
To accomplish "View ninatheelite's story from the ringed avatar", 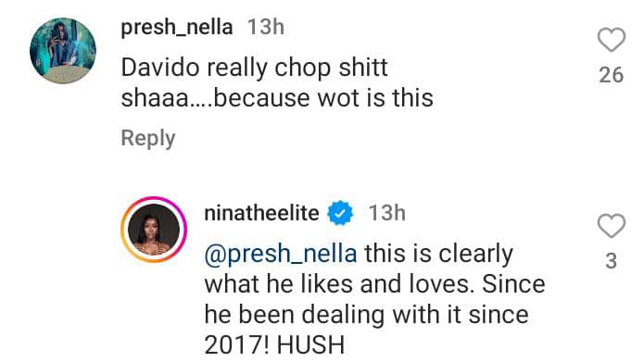I will pyautogui.click(x=154, y=230).
